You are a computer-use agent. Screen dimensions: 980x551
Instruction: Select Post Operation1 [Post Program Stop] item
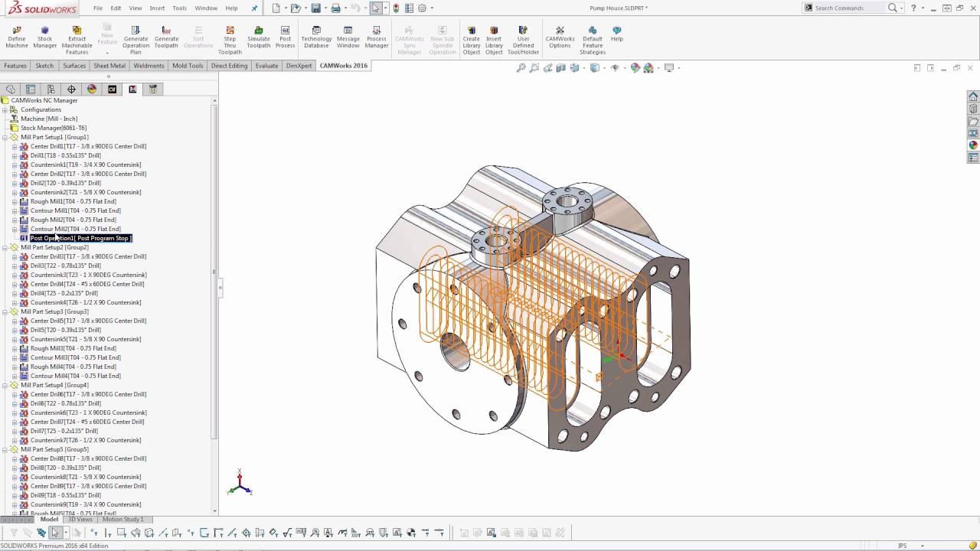pos(80,238)
